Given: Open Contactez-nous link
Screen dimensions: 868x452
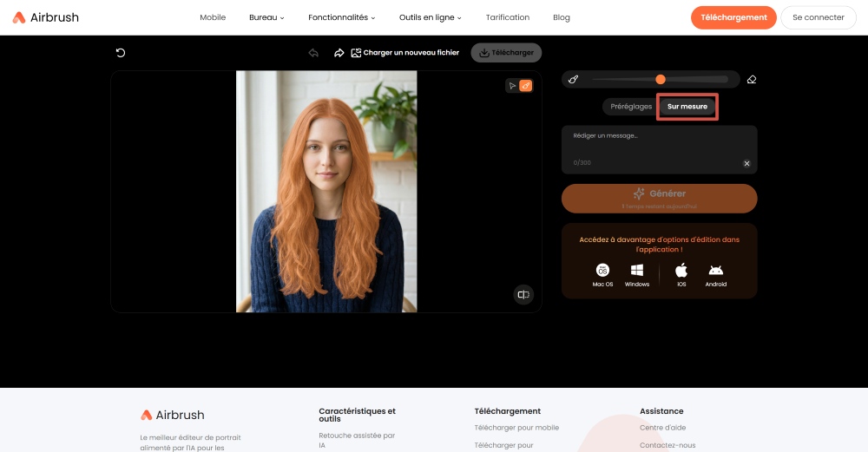Looking at the screenshot, I should tap(667, 445).
